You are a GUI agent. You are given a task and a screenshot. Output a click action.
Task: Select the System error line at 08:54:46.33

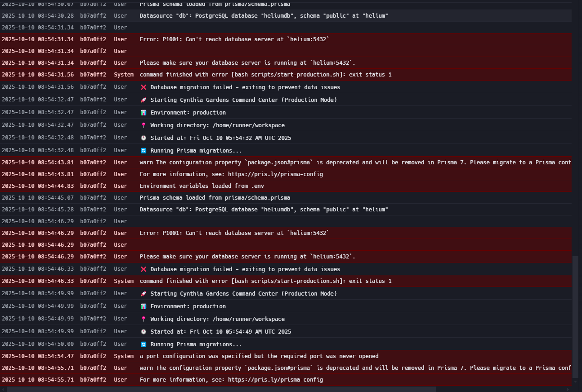coord(265,281)
